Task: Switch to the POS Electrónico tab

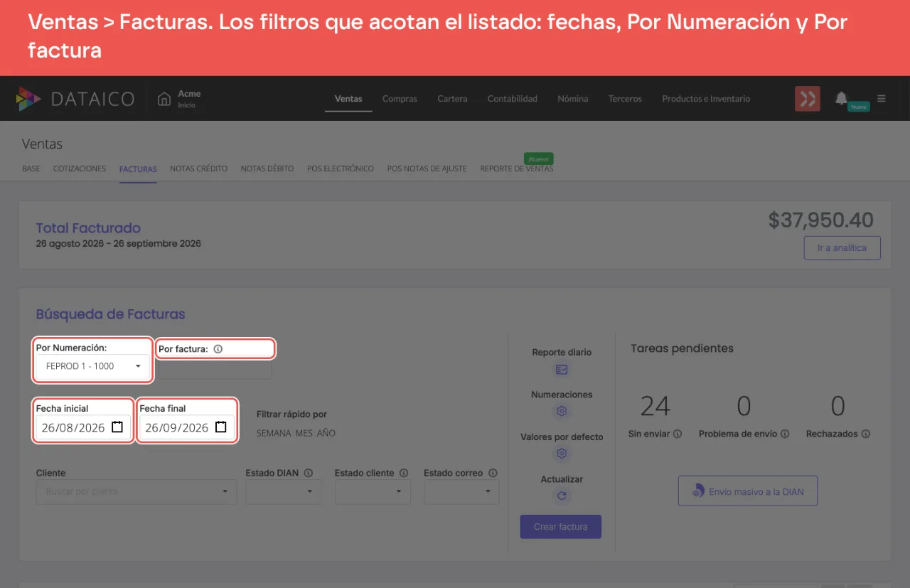Action: pos(341,169)
